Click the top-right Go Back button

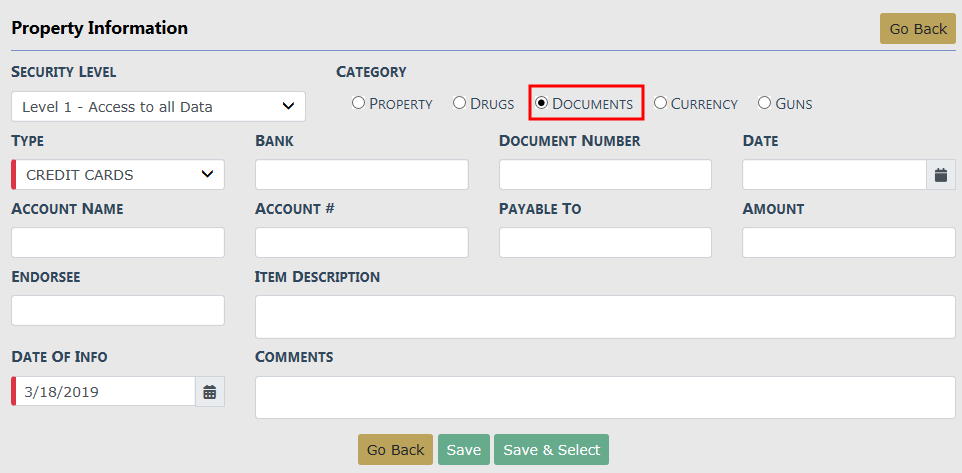tap(917, 29)
